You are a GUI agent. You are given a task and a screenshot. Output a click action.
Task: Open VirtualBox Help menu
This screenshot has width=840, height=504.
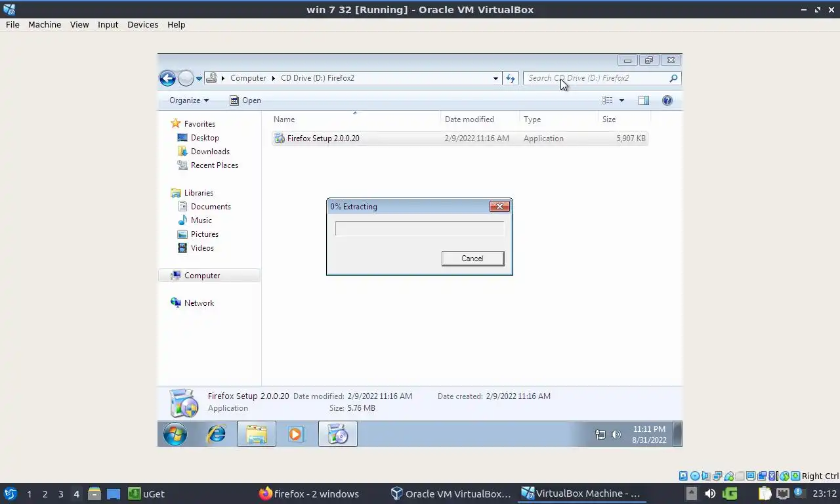pos(177,24)
